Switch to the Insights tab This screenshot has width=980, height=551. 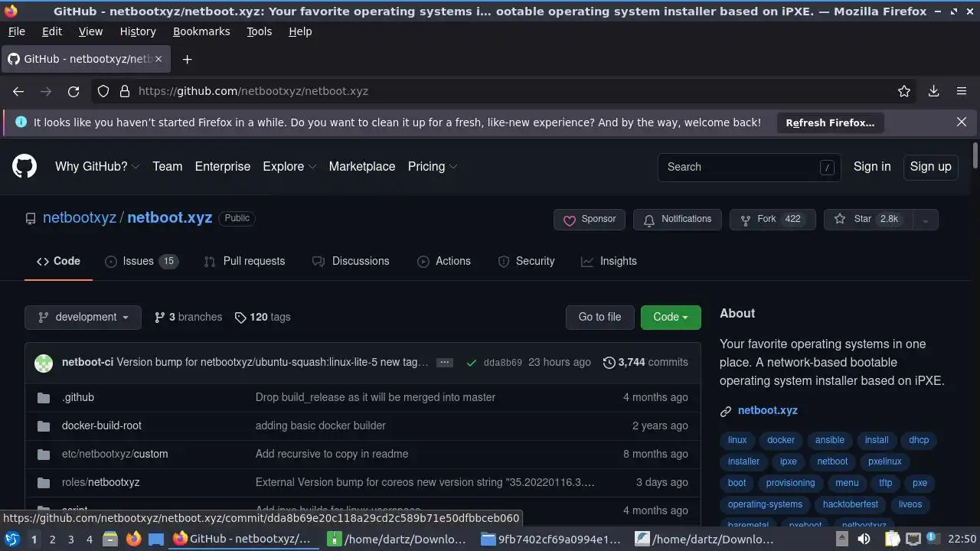(609, 261)
